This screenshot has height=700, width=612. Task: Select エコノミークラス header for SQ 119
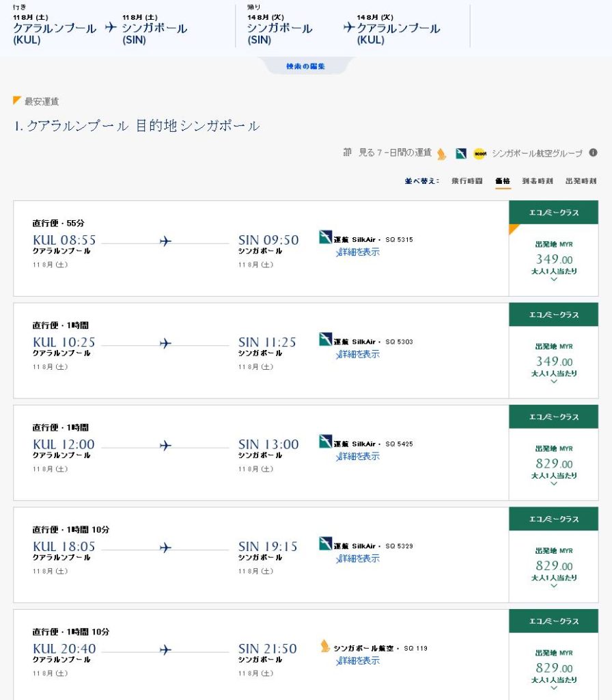tap(553, 621)
